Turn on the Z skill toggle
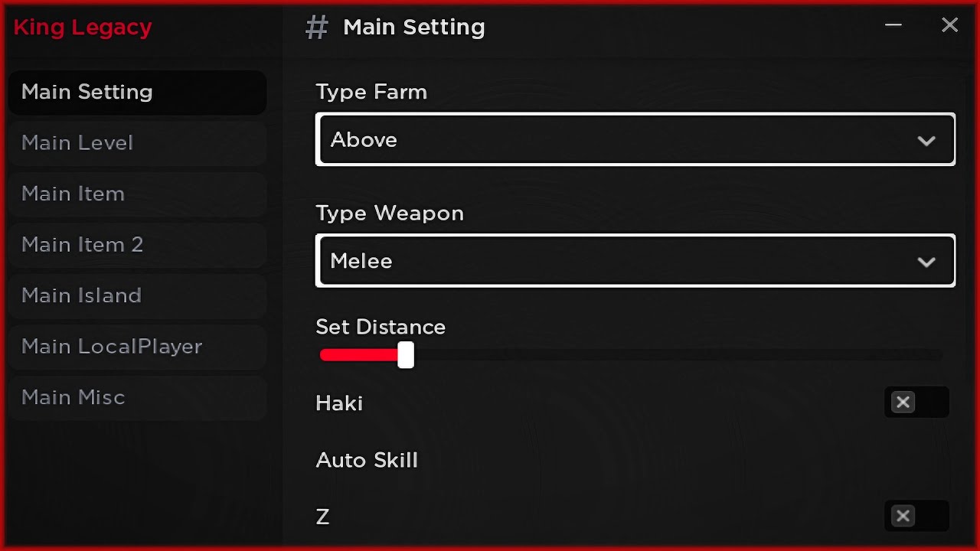The height and width of the screenshot is (551, 980). 916,517
